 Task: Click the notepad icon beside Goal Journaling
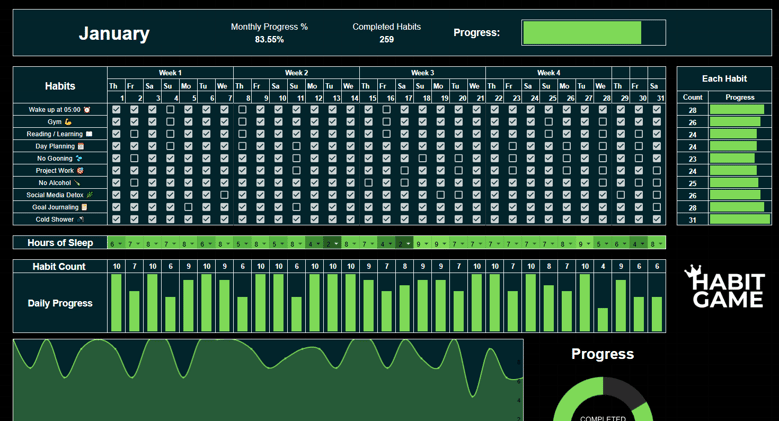(x=84, y=207)
